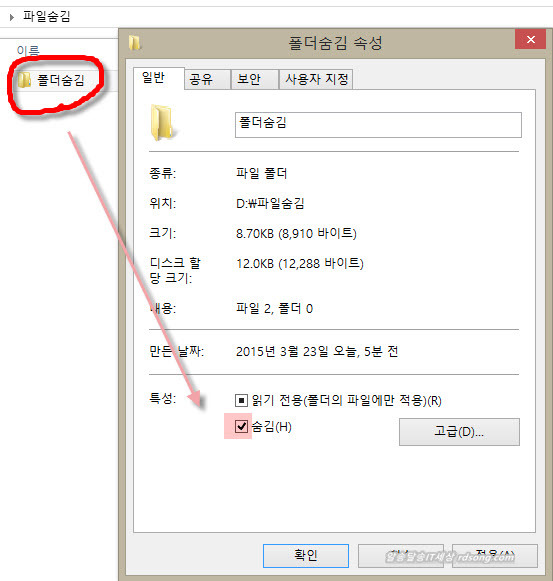Click the cancel button beside 확인

click(x=401, y=555)
